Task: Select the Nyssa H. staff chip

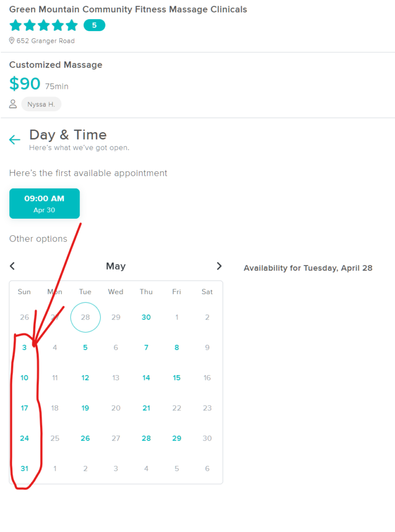Action: (41, 104)
